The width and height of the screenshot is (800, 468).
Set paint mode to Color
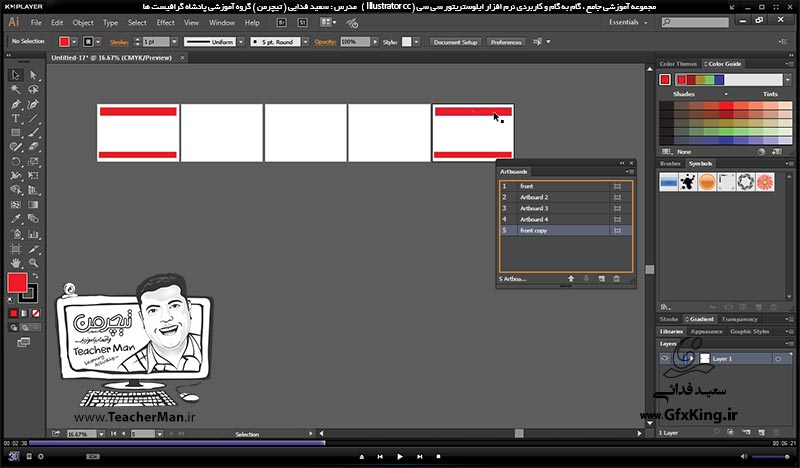tap(14, 313)
